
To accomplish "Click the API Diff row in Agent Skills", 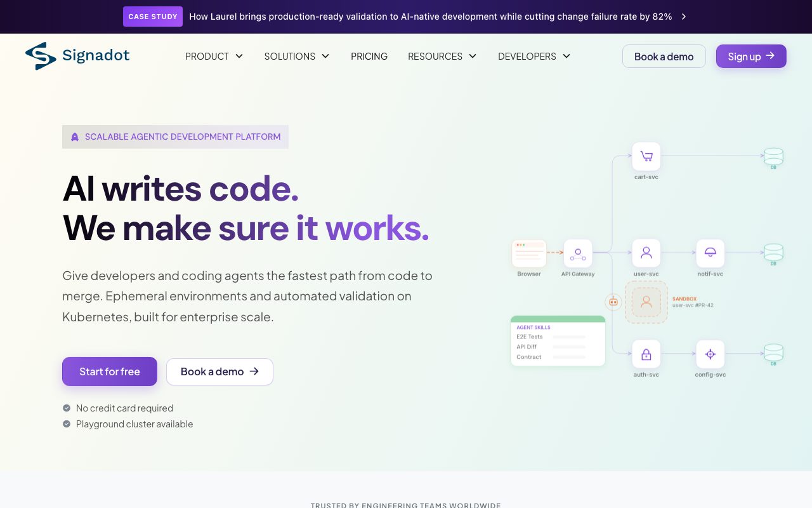I will pos(551,347).
